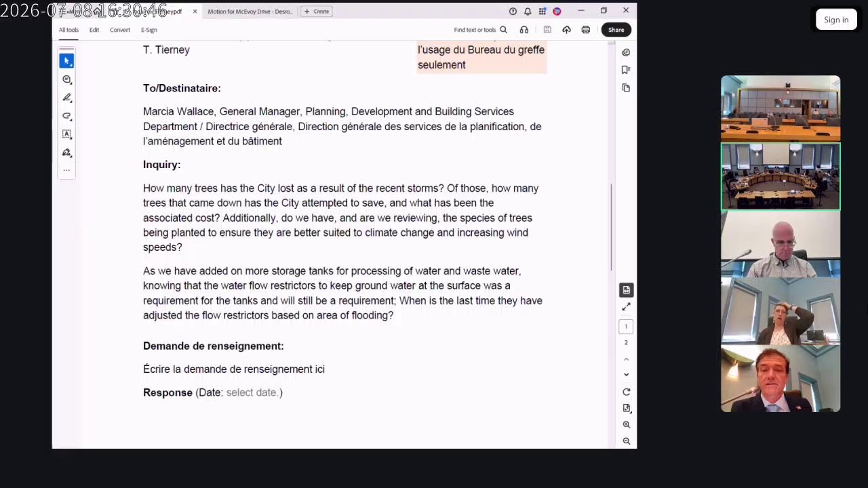868x488 pixels.
Task: Open the E-Sign menu
Action: [149, 30]
